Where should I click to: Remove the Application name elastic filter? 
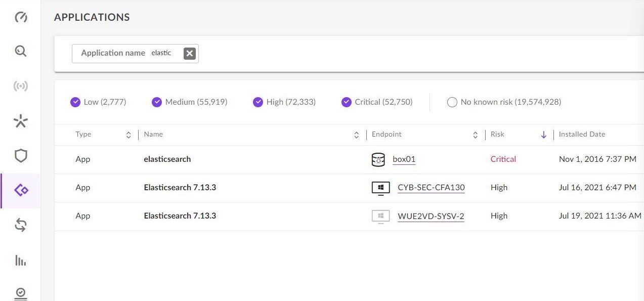tap(189, 53)
